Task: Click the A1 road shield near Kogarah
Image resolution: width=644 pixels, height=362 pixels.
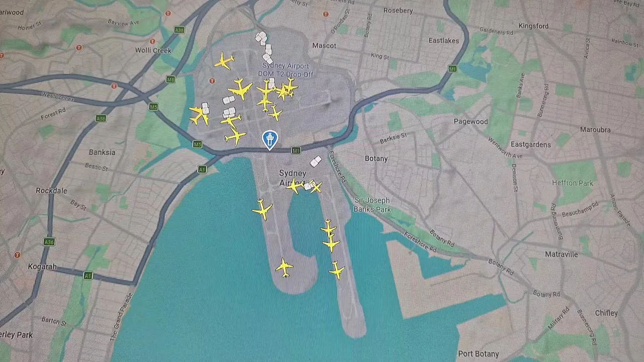Action: (88, 276)
